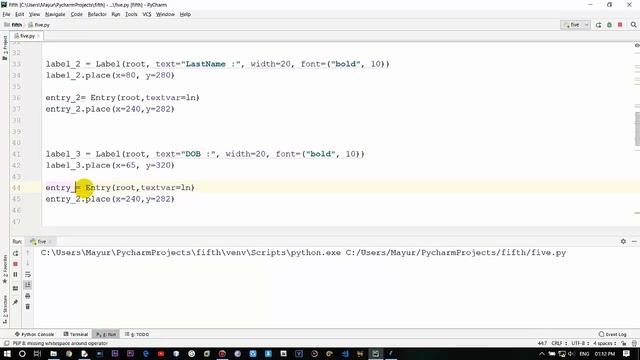Open the Navigate menu
The width and height of the screenshot is (640, 360).
[x=55, y=14]
